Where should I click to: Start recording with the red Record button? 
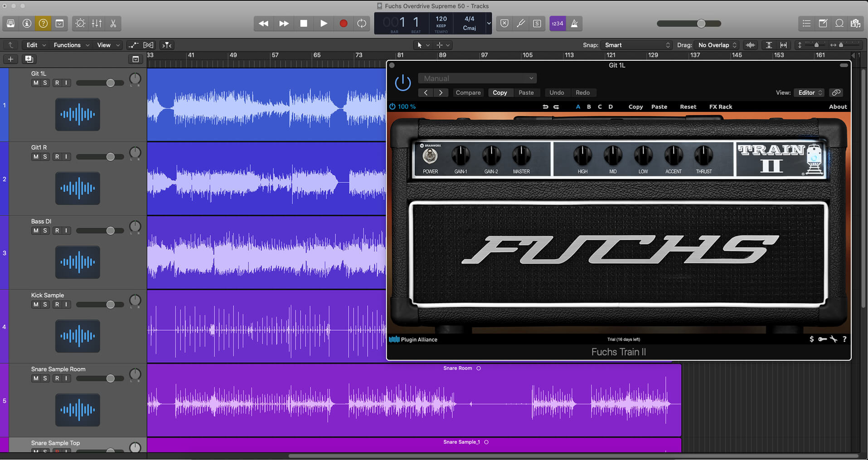click(344, 24)
